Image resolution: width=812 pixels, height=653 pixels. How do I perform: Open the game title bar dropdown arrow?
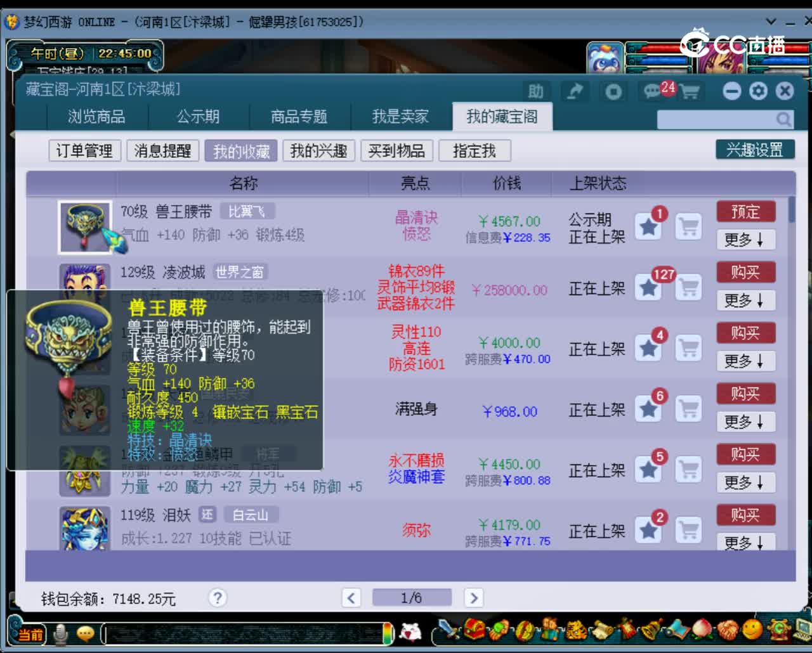tap(771, 22)
